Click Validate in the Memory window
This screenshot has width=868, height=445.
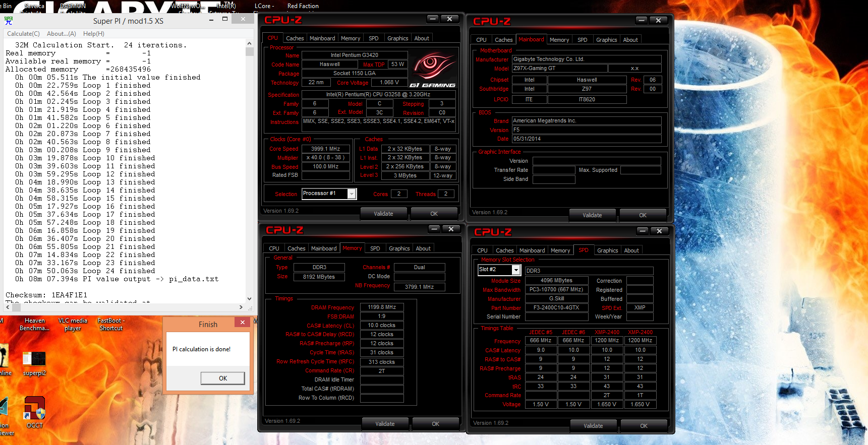385,424
